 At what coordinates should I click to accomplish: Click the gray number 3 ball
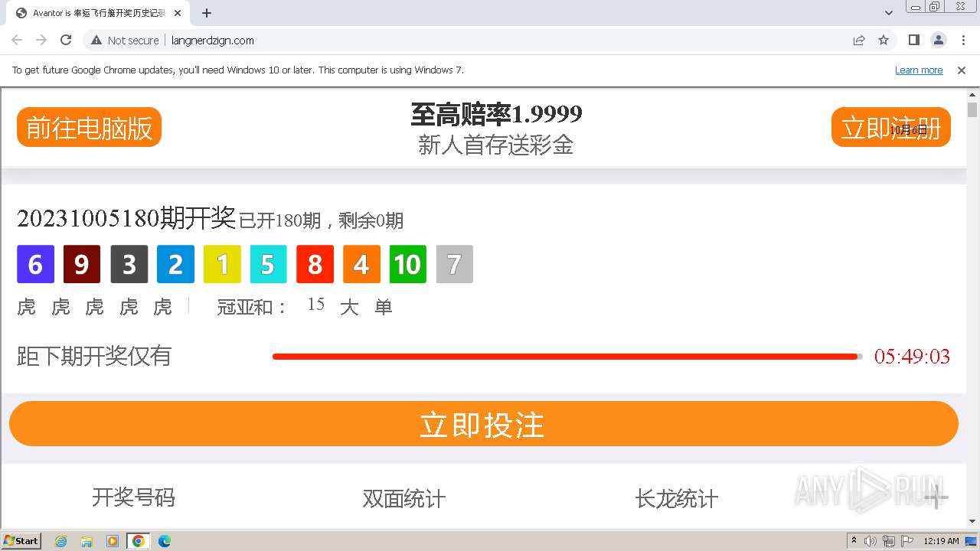[129, 264]
